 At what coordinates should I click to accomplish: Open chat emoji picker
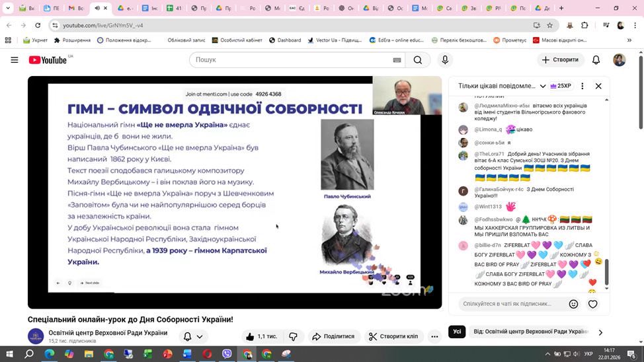pyautogui.click(x=573, y=304)
